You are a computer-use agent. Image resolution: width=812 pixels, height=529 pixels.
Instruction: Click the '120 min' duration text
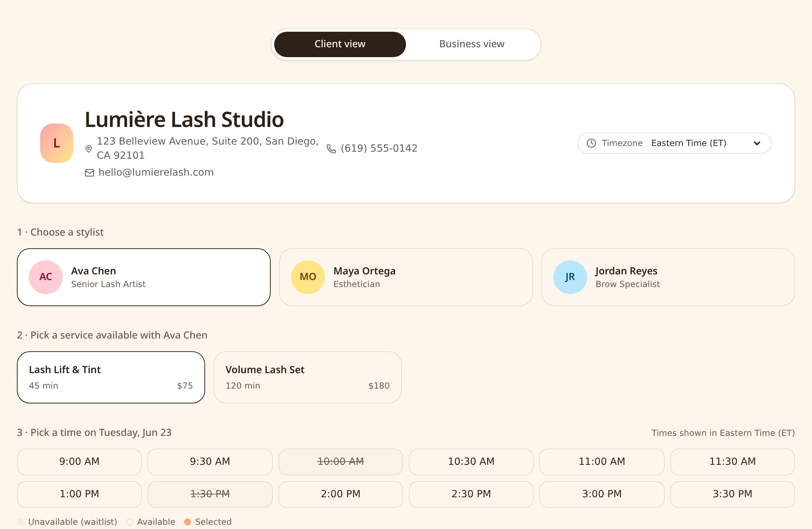tap(243, 386)
